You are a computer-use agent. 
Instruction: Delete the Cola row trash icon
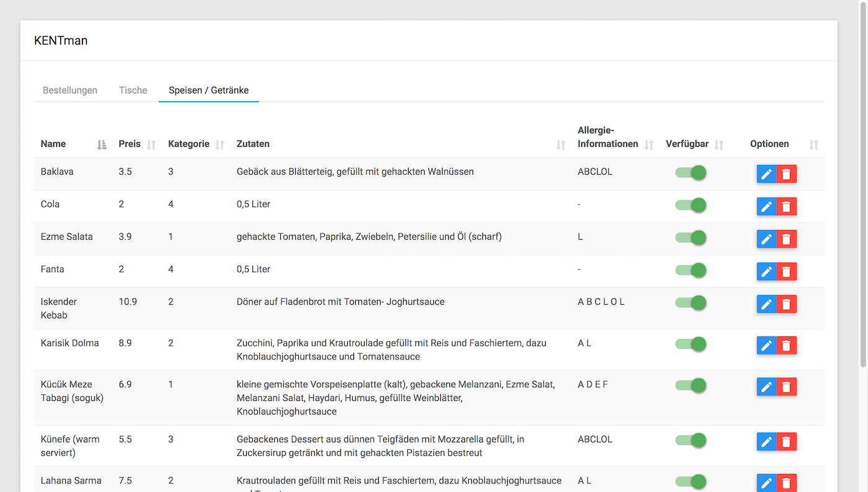[x=786, y=206]
